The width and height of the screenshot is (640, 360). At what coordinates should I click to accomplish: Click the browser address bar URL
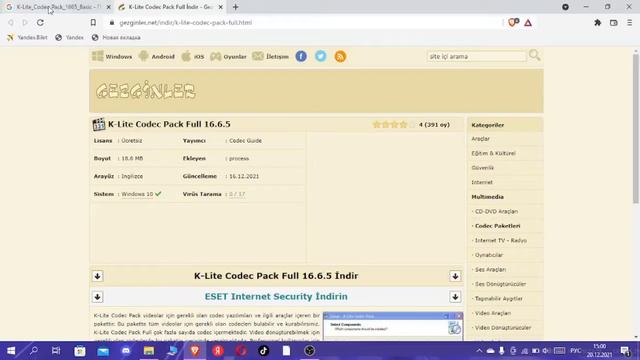[x=186, y=23]
